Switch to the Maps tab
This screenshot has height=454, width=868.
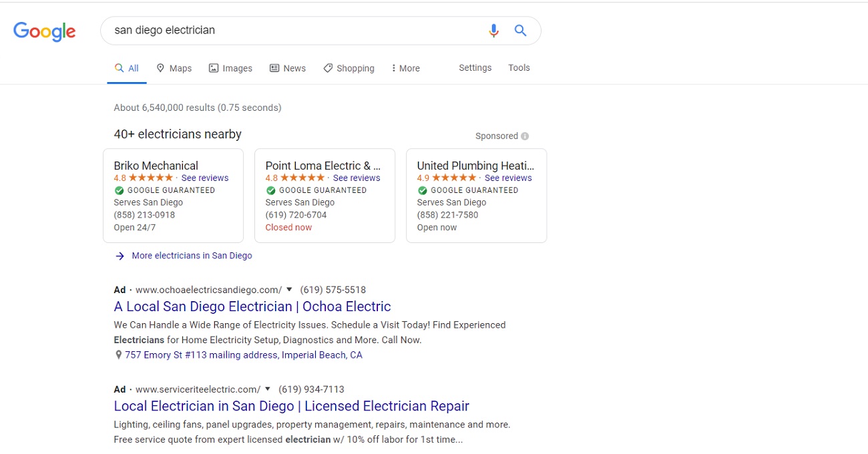click(x=174, y=67)
